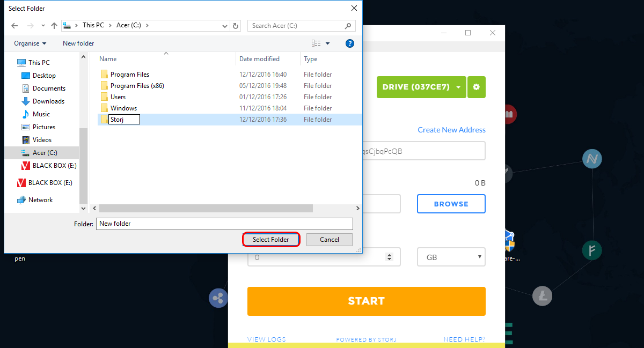Open Storj drive settings gear
Viewport: 644px width, 348px height.
click(477, 87)
